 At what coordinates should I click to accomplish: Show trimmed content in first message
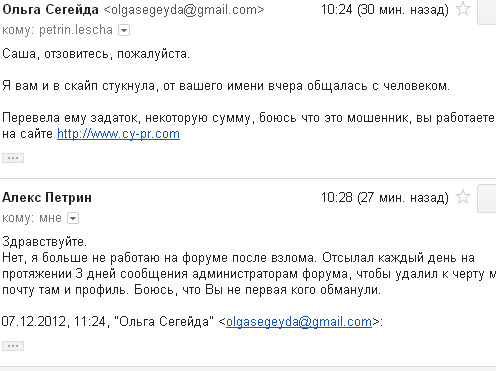click(13, 158)
